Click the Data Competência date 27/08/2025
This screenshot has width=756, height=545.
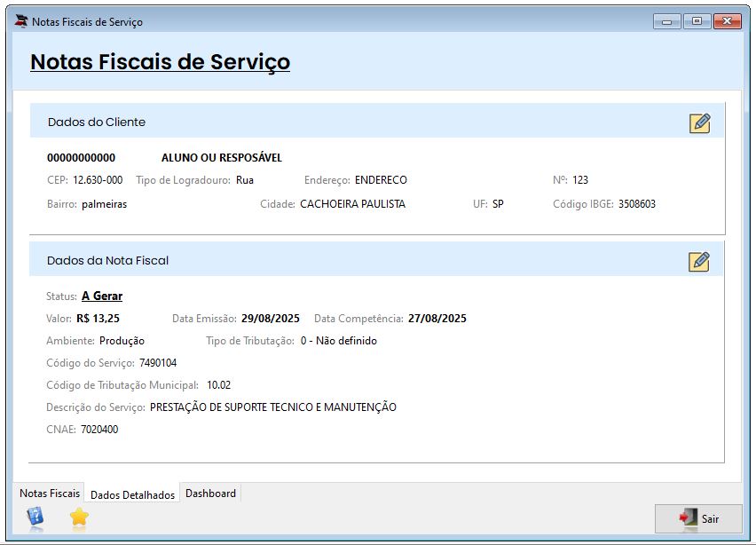437,319
